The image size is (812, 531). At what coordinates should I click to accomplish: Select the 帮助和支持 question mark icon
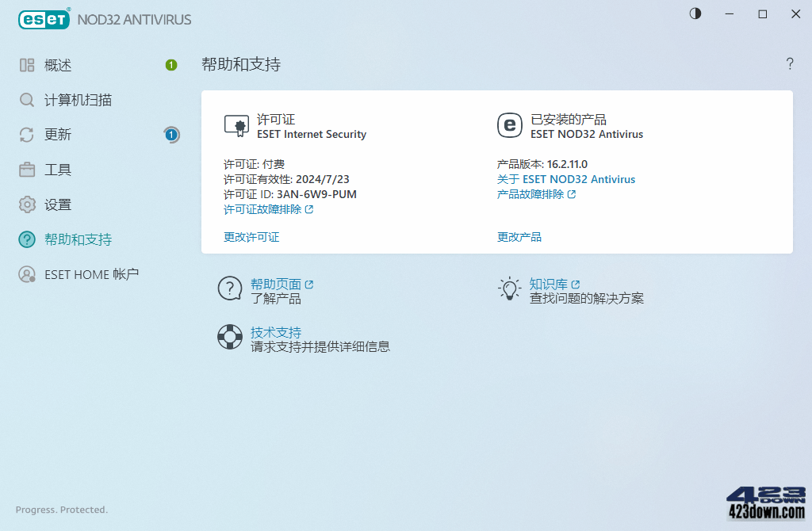pyautogui.click(x=26, y=239)
